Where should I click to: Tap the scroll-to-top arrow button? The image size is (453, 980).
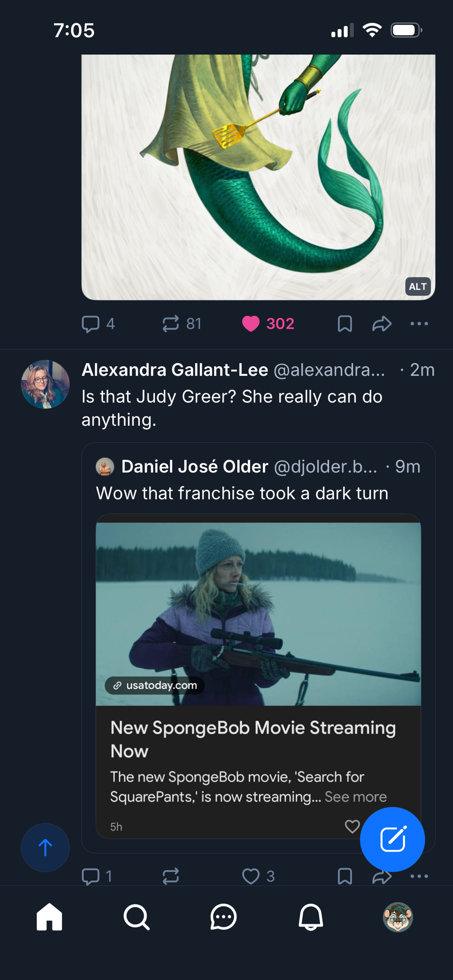(x=45, y=847)
